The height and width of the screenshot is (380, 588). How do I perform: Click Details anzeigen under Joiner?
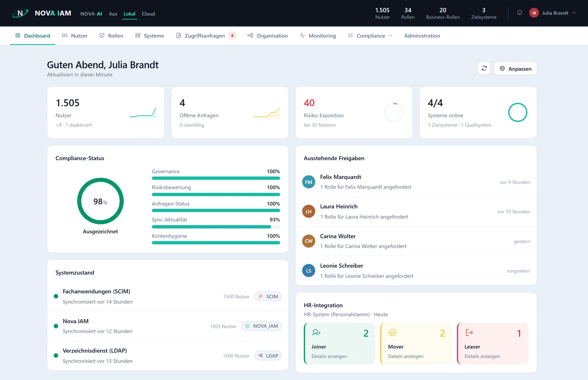[x=329, y=356]
